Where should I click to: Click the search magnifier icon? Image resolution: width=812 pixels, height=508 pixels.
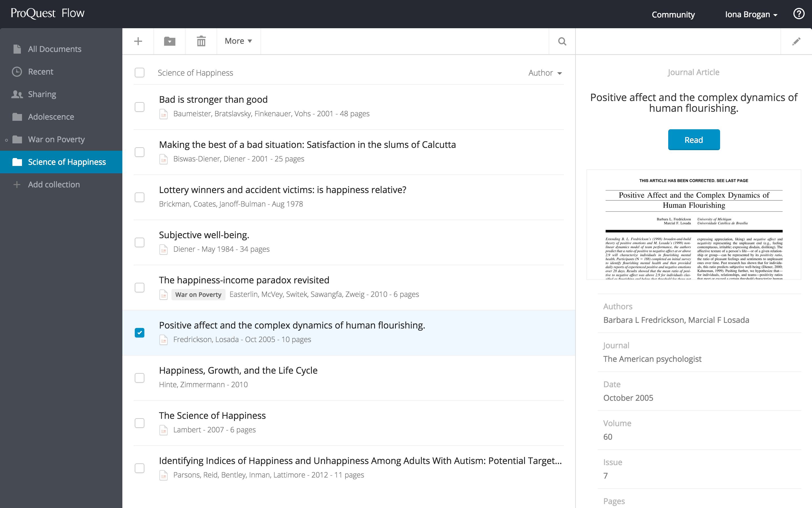point(562,41)
